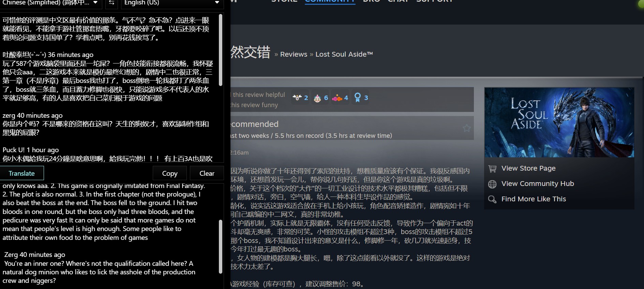The width and height of the screenshot is (644, 289).
Task: Click the posted time '2:16am' text
Action: 240,153
